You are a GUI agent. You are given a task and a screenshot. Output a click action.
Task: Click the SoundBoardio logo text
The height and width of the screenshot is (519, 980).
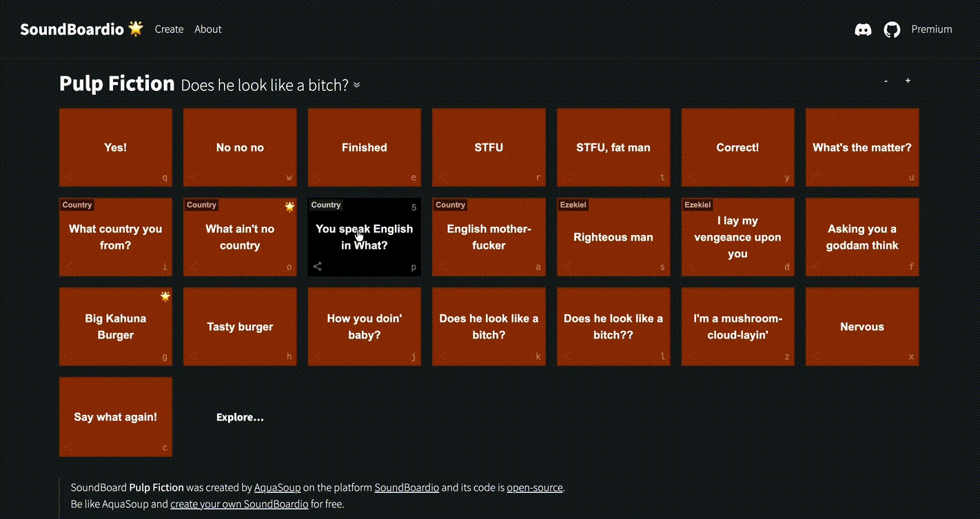pos(72,29)
